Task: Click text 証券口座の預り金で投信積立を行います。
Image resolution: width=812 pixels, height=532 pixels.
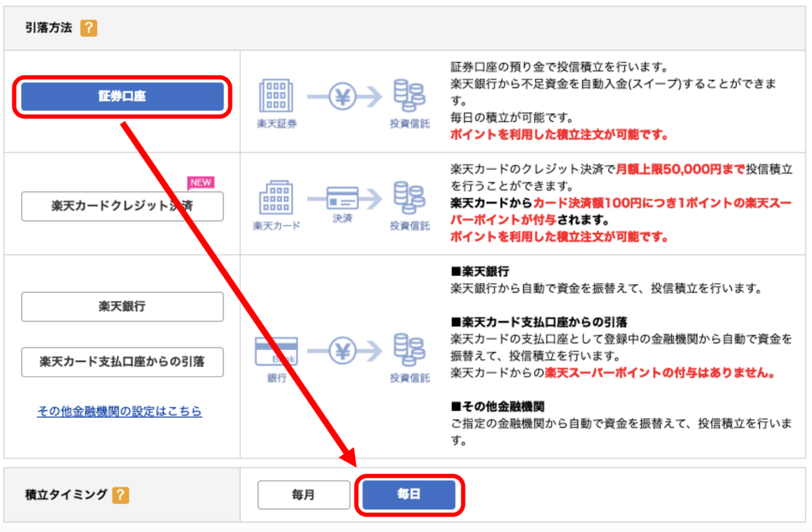Action: coord(560,68)
